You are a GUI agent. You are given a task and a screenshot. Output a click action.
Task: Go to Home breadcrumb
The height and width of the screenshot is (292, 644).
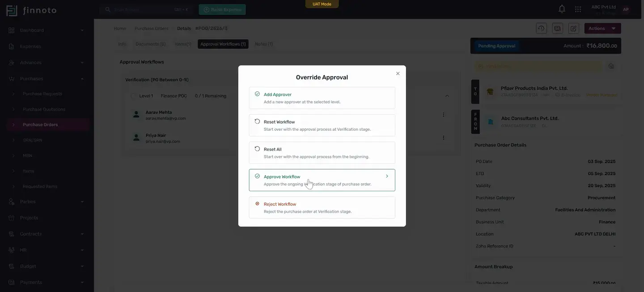click(120, 28)
